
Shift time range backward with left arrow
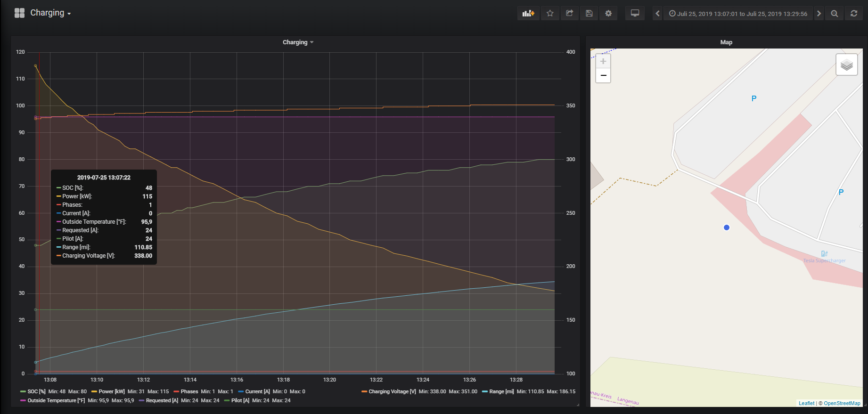click(x=658, y=13)
